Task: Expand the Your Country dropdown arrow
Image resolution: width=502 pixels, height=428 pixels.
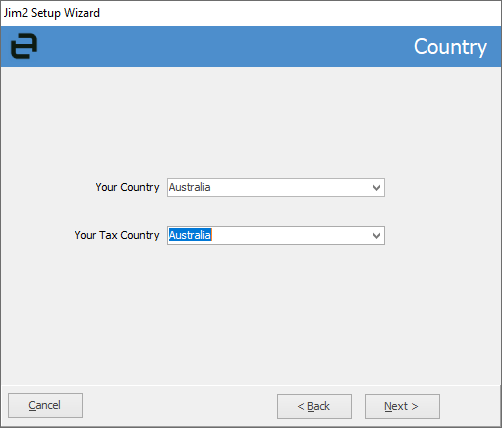Action: click(376, 188)
